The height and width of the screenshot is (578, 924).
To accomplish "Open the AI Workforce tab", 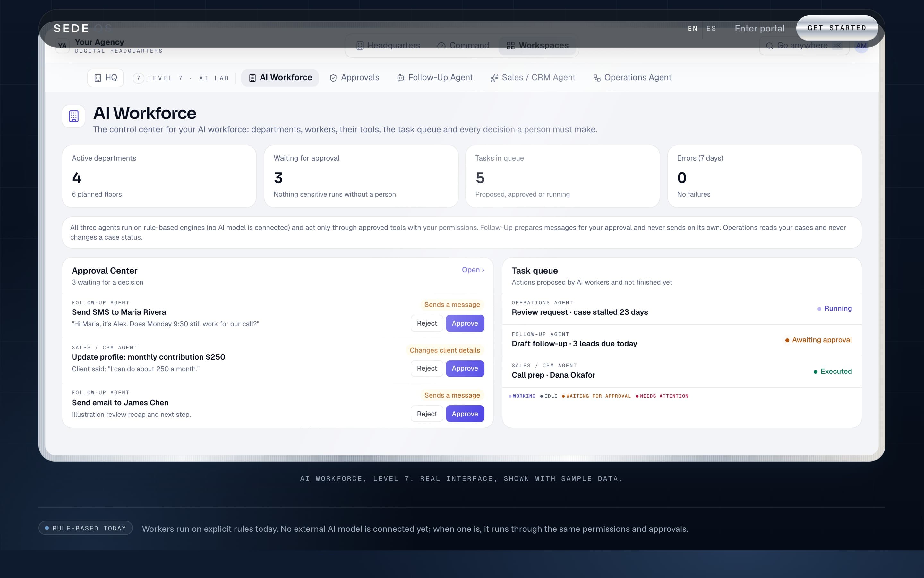I will point(280,78).
